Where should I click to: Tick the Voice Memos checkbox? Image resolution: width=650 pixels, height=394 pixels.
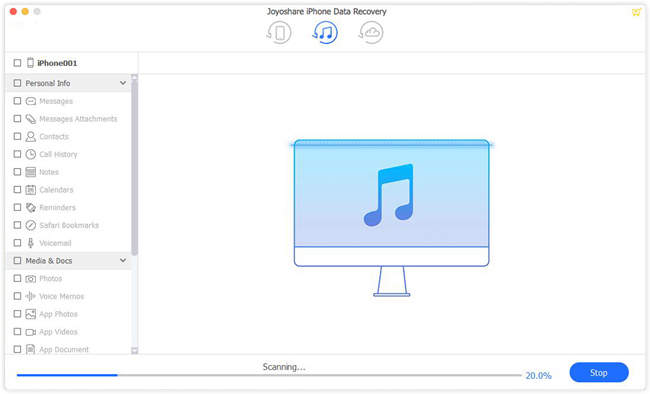(x=17, y=296)
